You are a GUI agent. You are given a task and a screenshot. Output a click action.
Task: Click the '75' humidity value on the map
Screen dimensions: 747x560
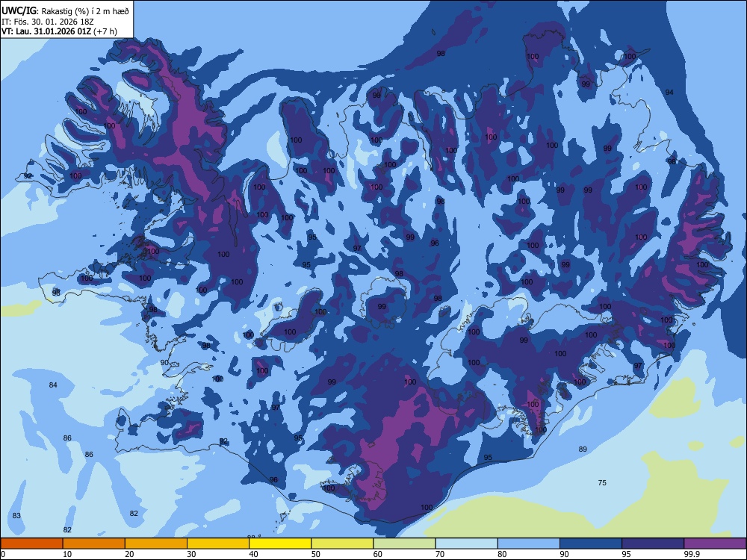(602, 483)
